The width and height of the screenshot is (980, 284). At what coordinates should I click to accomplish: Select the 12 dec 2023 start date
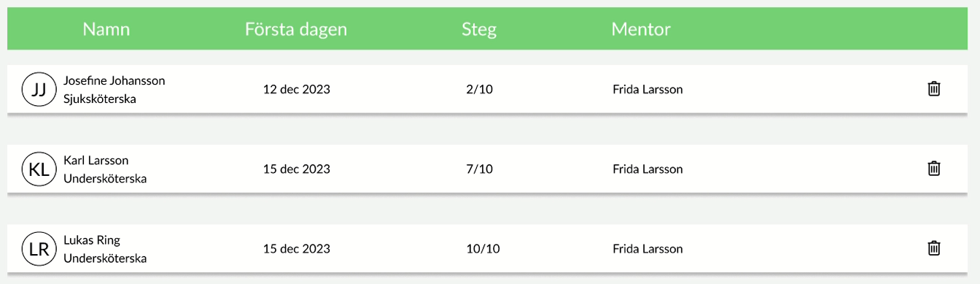297,90
